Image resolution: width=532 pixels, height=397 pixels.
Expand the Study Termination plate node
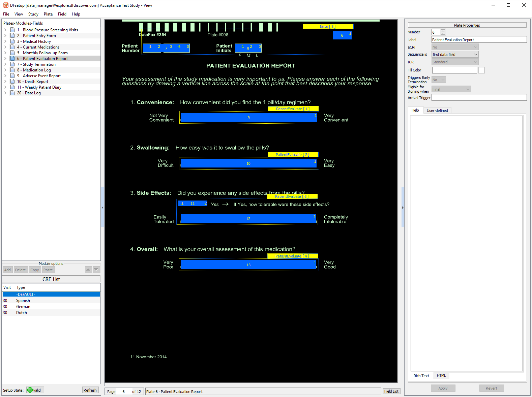5,64
